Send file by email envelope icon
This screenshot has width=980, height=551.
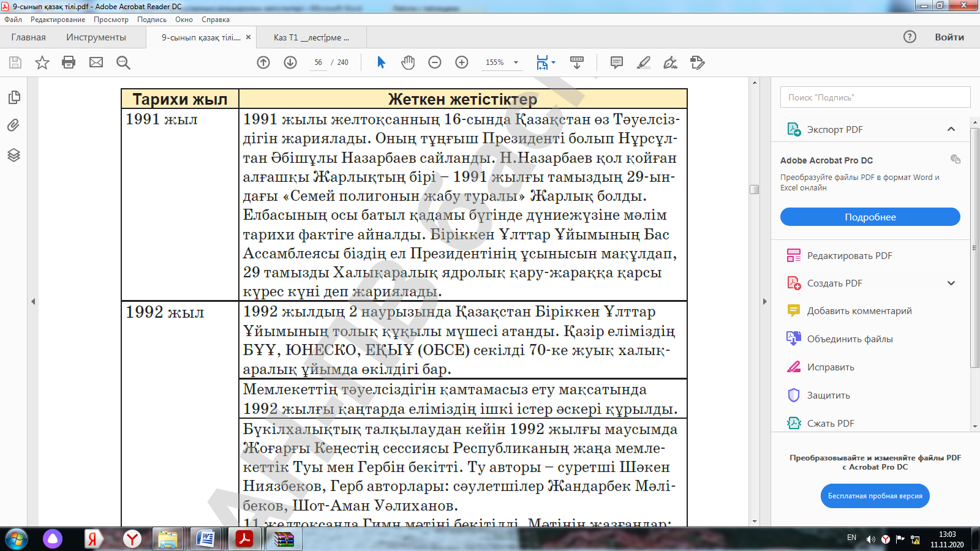96,62
